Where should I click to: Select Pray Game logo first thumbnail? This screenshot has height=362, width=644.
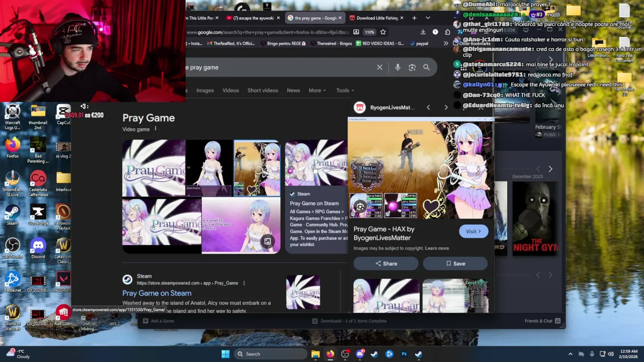click(154, 168)
